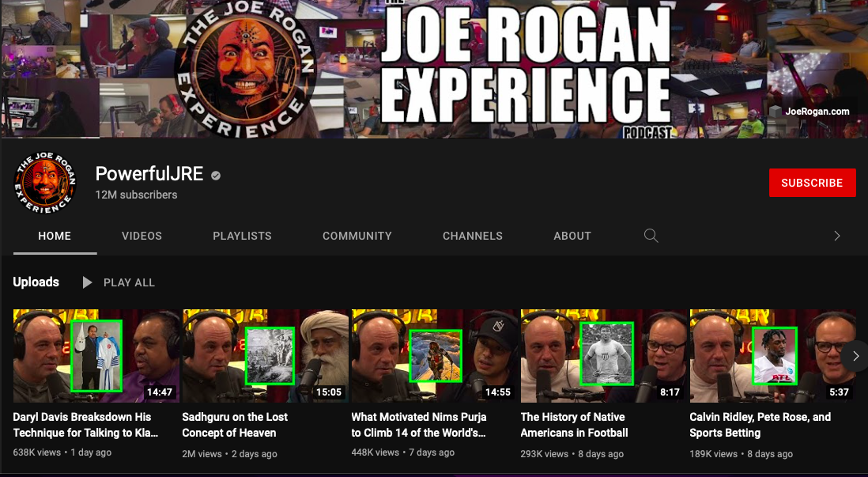Screen dimensions: 868x477
Task: Open Calvin Ridley, Pete Rose video title
Action: 760,425
